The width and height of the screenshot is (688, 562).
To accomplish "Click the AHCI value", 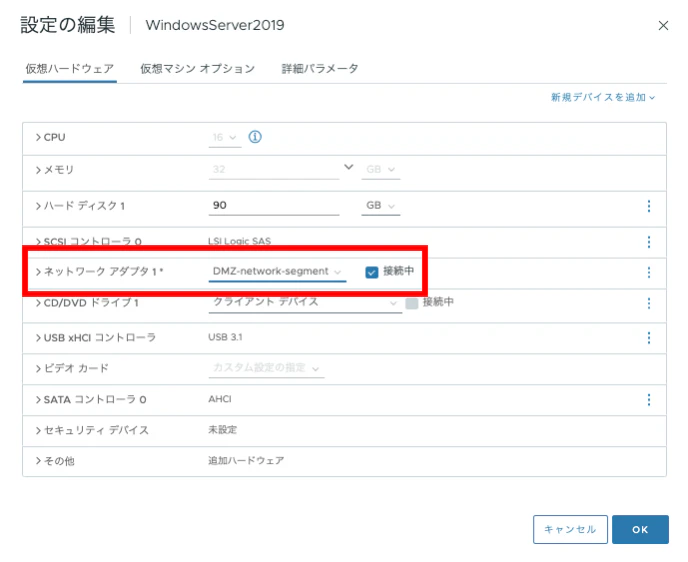I will pyautogui.click(x=219, y=399).
